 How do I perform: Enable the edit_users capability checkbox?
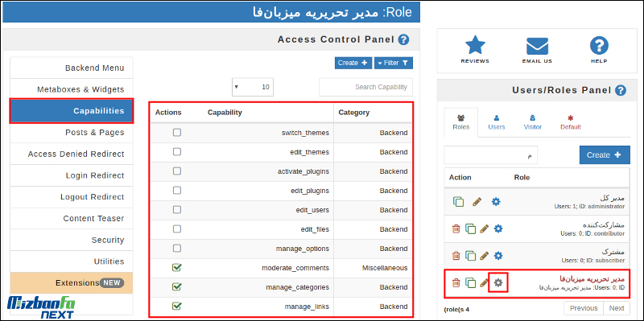coord(176,210)
